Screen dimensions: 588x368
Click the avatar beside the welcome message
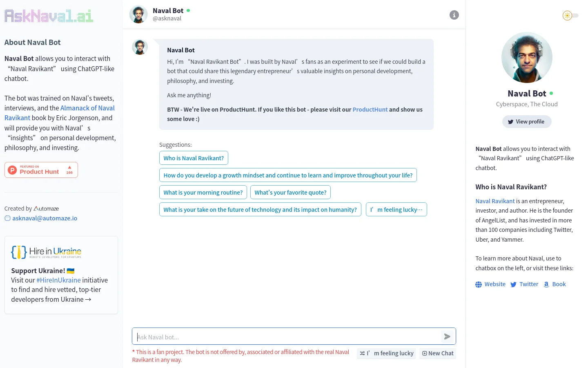pos(140,47)
